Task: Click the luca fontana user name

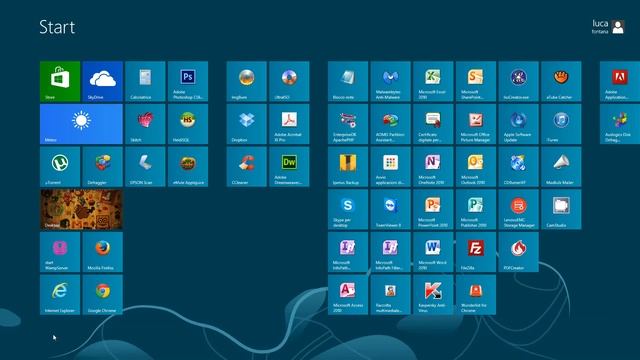Action: 600,27
